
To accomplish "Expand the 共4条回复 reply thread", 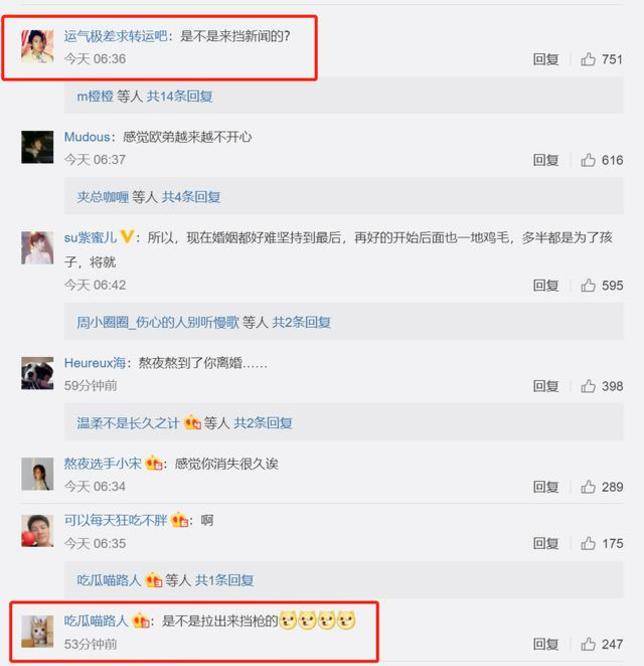I will (191, 197).
